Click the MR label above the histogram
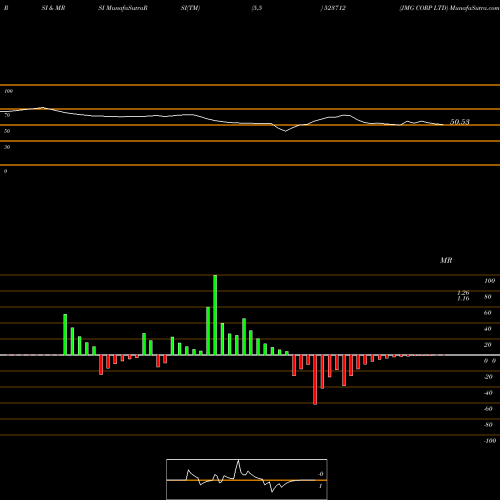The height and width of the screenshot is (500, 500). click(446, 260)
